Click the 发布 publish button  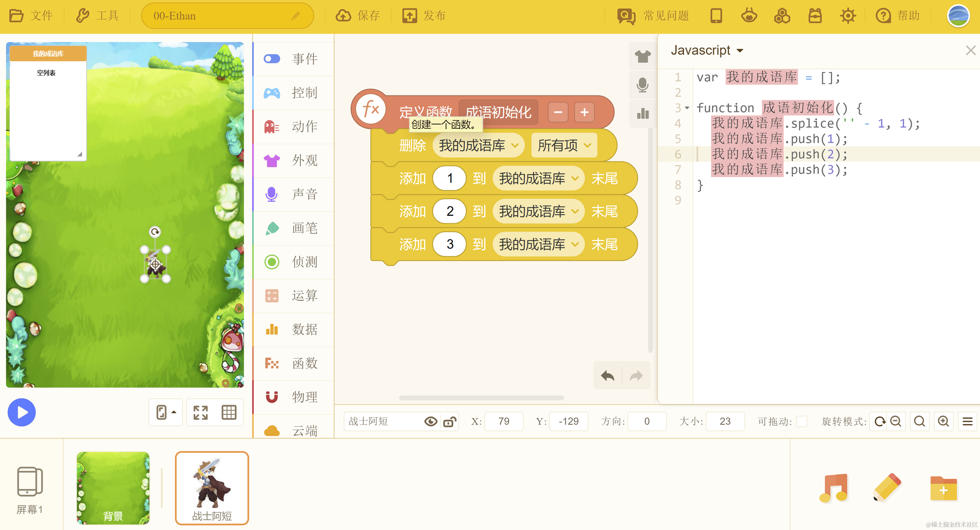(x=424, y=16)
